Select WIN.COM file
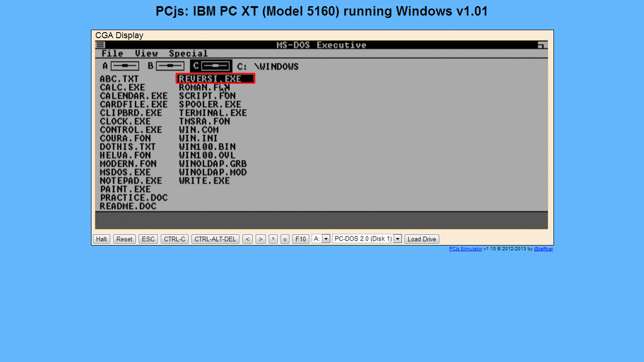 point(199,130)
